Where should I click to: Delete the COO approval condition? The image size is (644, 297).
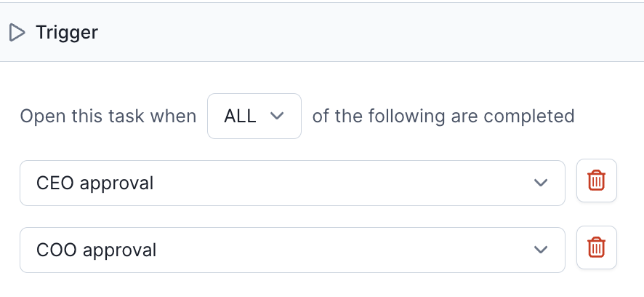coord(596,247)
